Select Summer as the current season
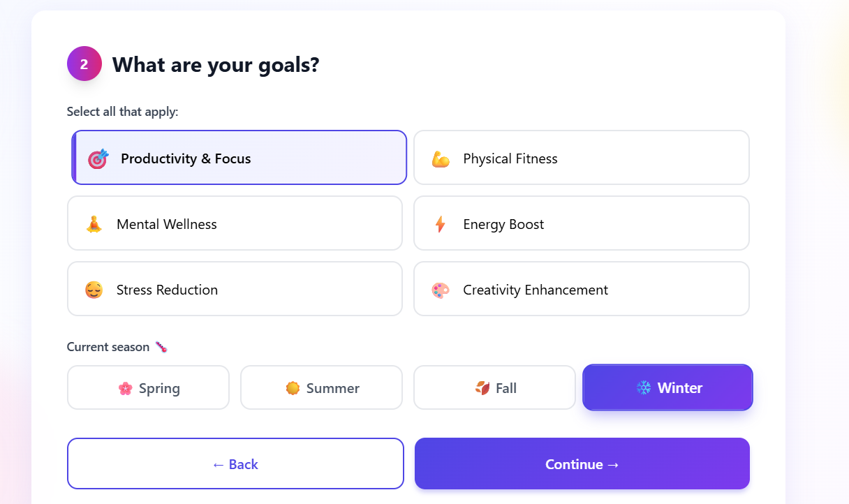The image size is (849, 504). (321, 387)
